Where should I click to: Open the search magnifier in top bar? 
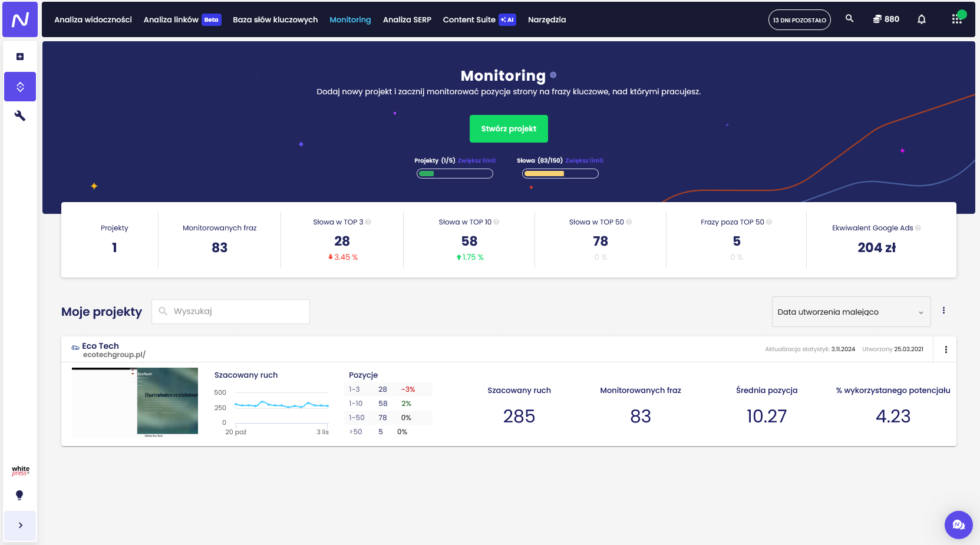[x=849, y=19]
